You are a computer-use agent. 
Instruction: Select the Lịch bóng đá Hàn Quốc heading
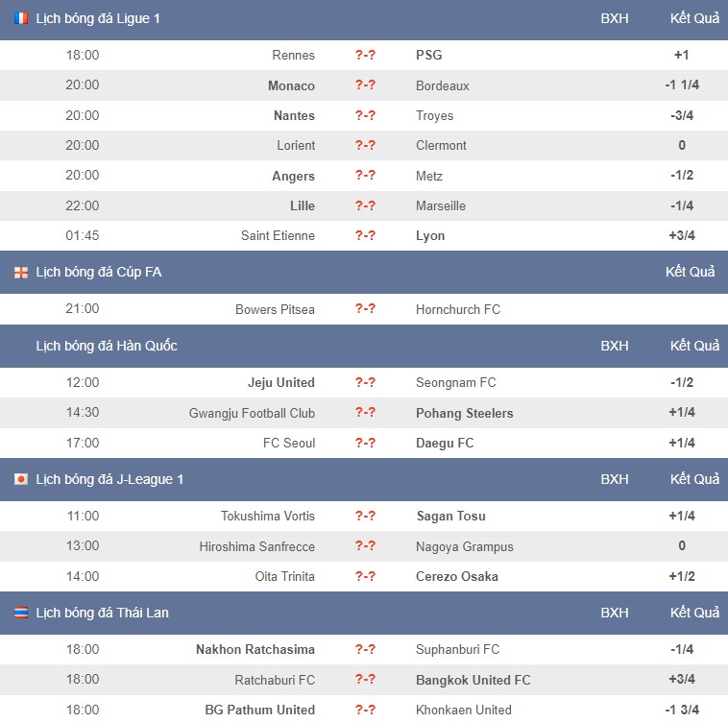click(x=107, y=346)
